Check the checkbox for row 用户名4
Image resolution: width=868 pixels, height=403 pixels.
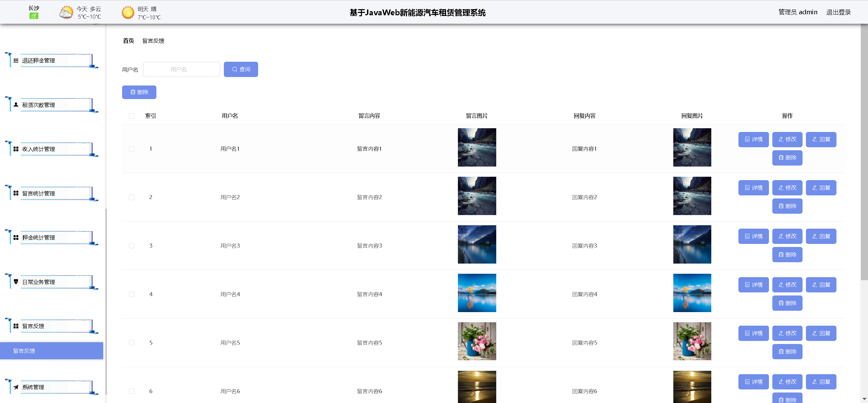pyautogui.click(x=132, y=294)
